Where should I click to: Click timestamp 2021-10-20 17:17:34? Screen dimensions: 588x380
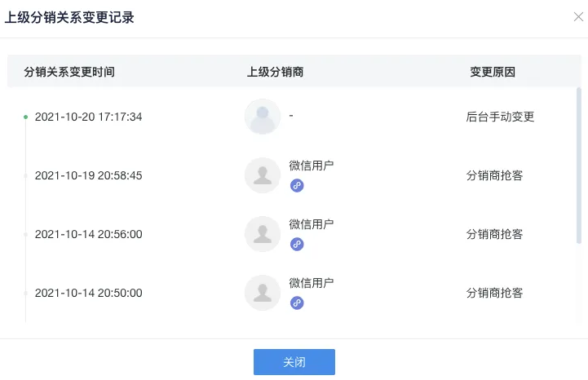[88, 117]
